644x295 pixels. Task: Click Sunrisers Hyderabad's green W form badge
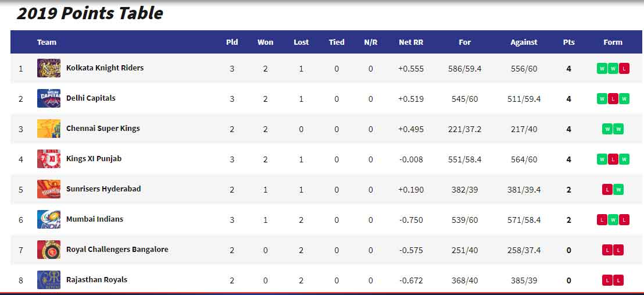coord(618,190)
